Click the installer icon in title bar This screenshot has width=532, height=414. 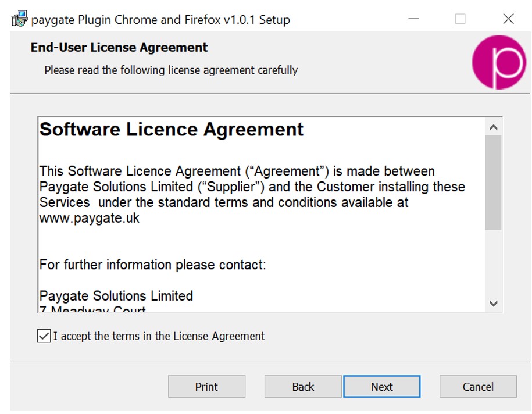pos(19,19)
